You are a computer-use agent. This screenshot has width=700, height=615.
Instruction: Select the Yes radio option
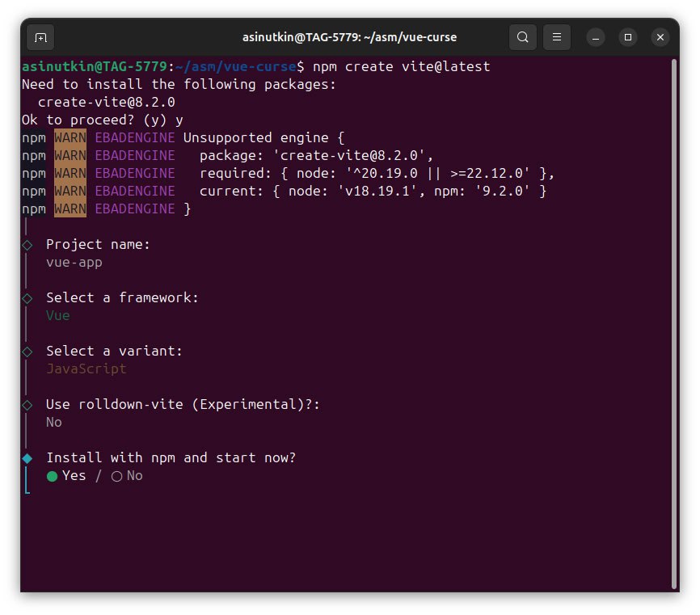pos(53,476)
